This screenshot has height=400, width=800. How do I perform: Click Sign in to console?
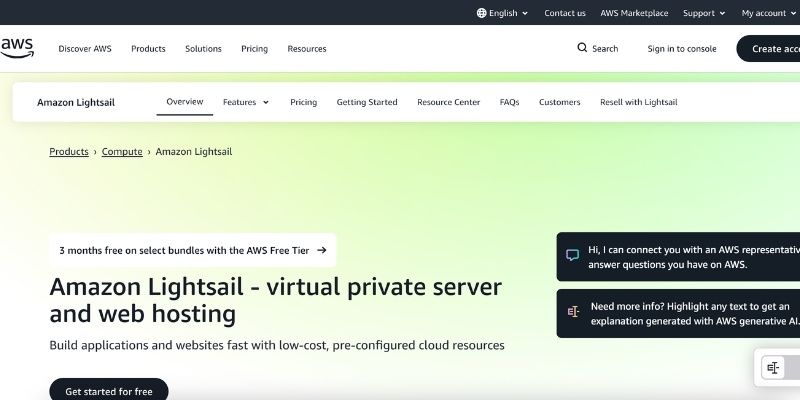point(681,48)
